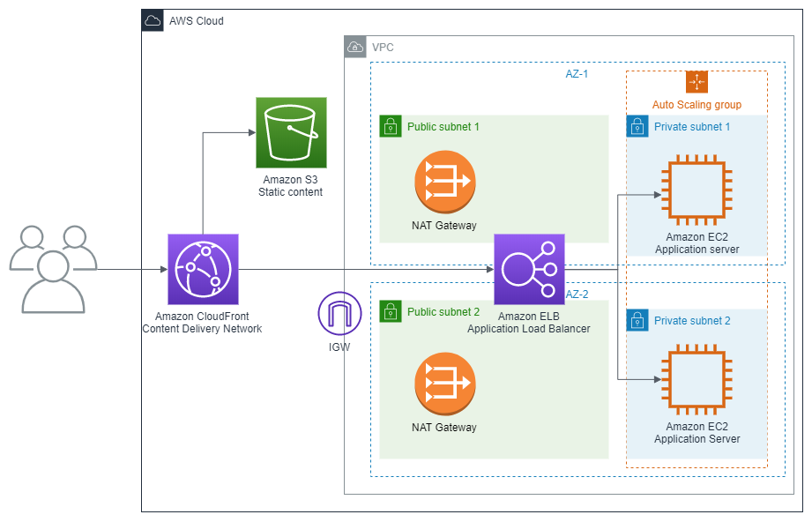Click the 'AZ-2' label
812x522 pixels.
coord(577,295)
